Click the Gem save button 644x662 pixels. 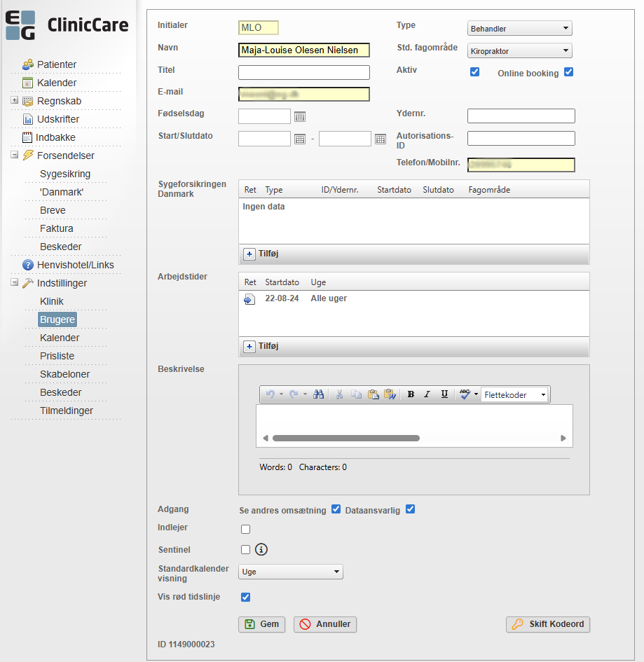[x=262, y=624]
